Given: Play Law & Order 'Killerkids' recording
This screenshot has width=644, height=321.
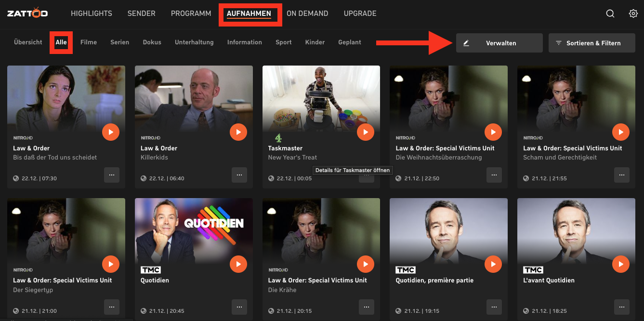Looking at the screenshot, I should click(238, 132).
